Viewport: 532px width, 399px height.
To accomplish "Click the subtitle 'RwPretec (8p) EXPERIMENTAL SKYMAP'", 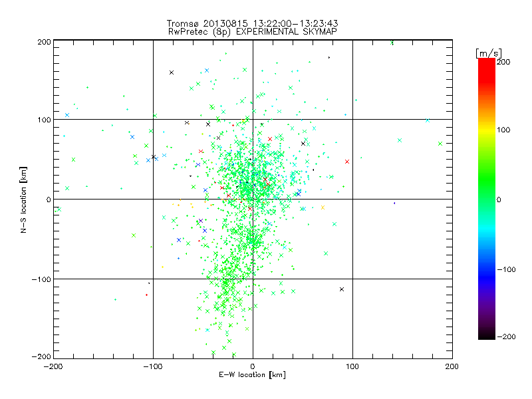I will point(253,32).
